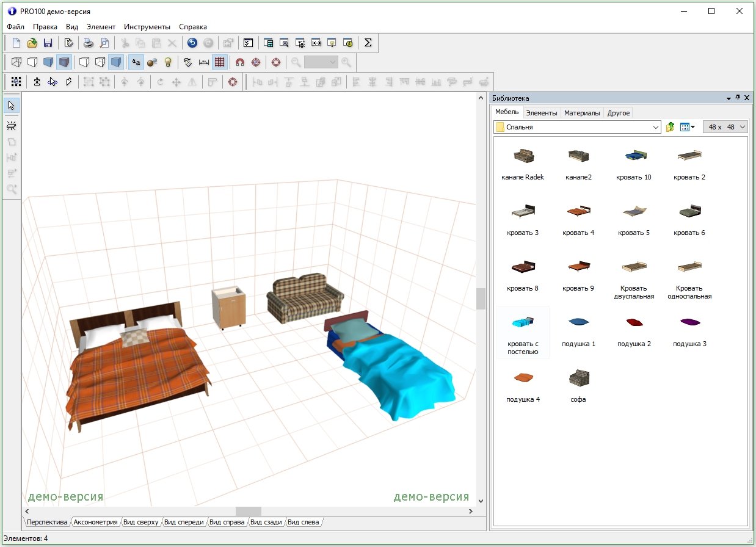
Task: Click the Undo arrow icon
Action: point(192,43)
